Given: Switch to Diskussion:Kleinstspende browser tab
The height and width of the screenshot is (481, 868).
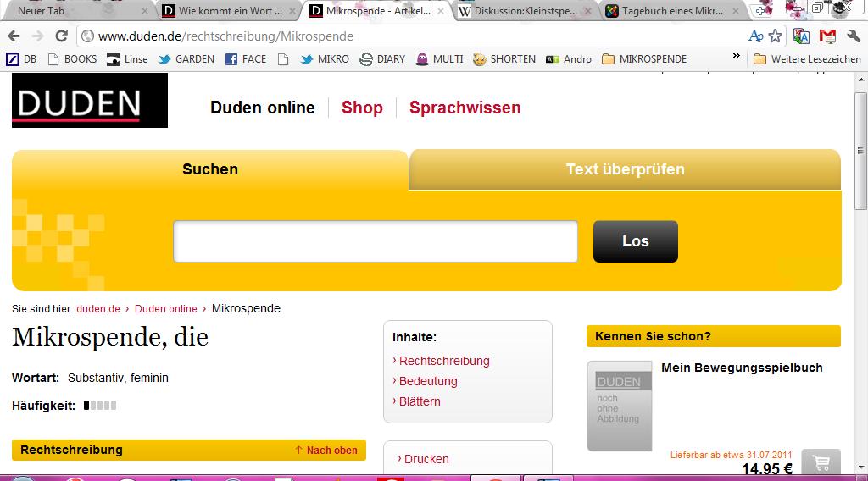Looking at the screenshot, I should 526,11.
